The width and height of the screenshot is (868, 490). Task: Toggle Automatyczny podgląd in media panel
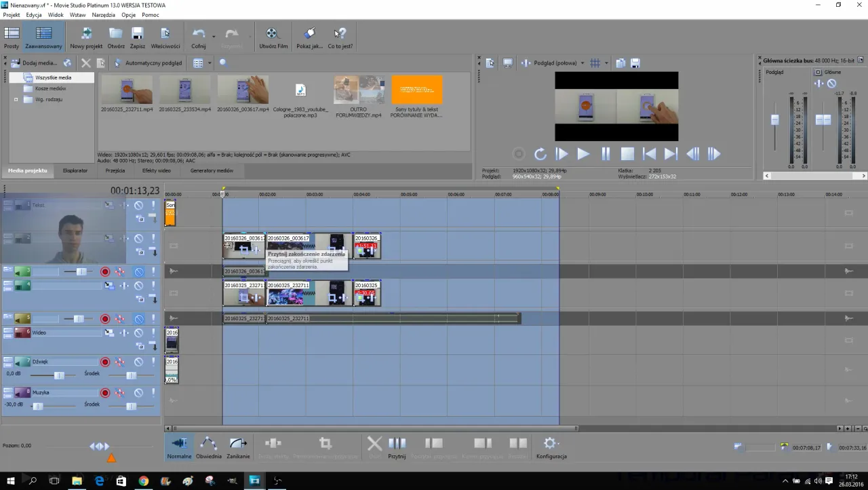[148, 63]
